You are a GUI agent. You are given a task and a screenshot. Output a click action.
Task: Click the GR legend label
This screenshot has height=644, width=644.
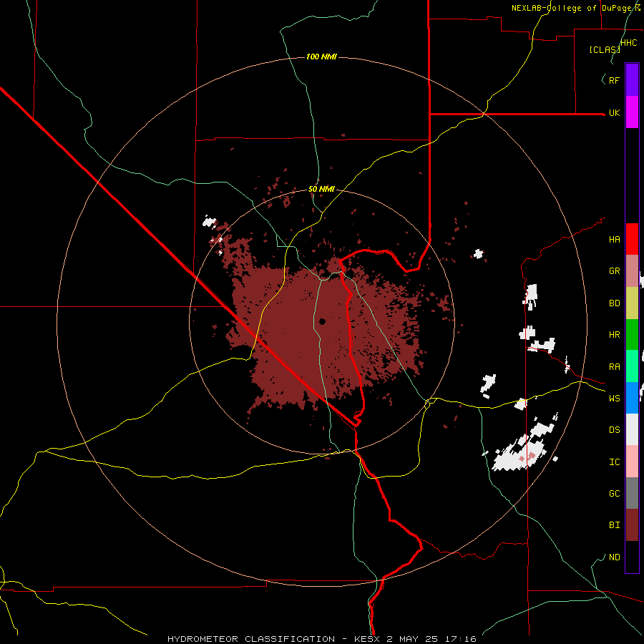[615, 271]
